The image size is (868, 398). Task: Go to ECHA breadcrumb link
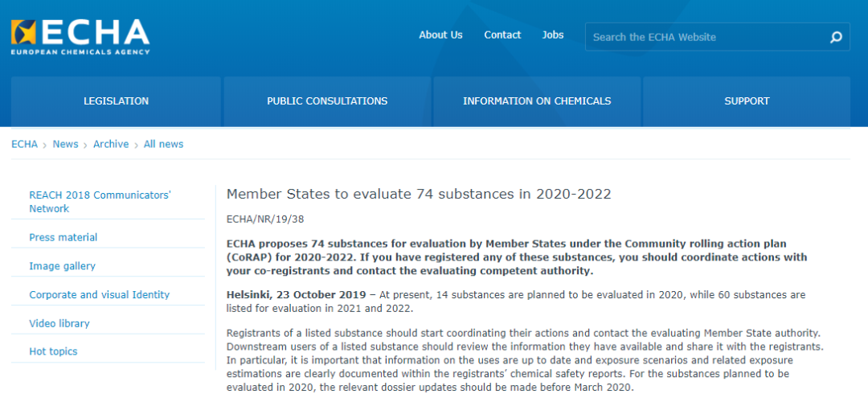(24, 144)
